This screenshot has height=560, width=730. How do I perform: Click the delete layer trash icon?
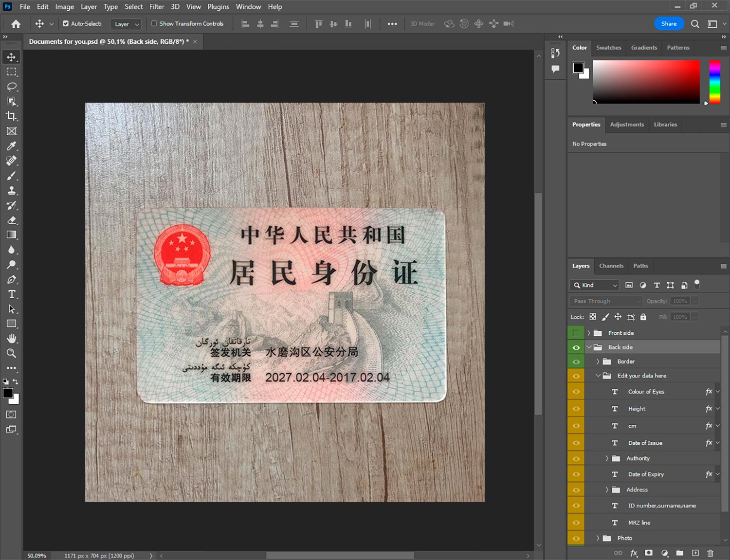710,553
